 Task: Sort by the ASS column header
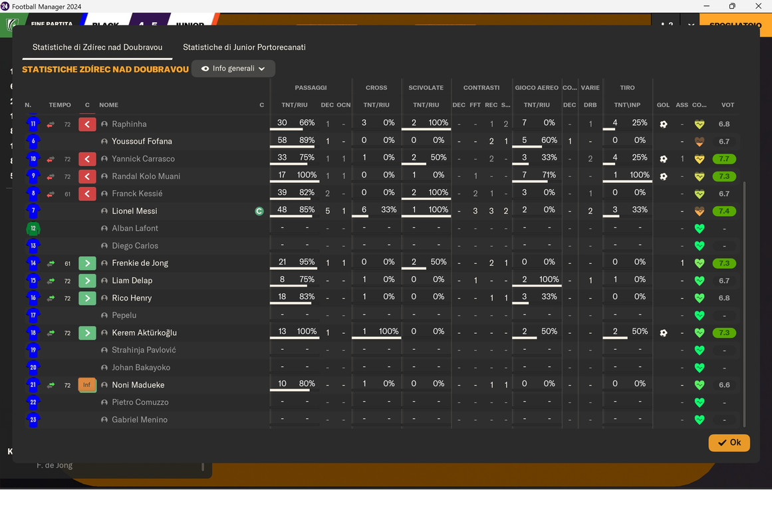click(x=682, y=105)
